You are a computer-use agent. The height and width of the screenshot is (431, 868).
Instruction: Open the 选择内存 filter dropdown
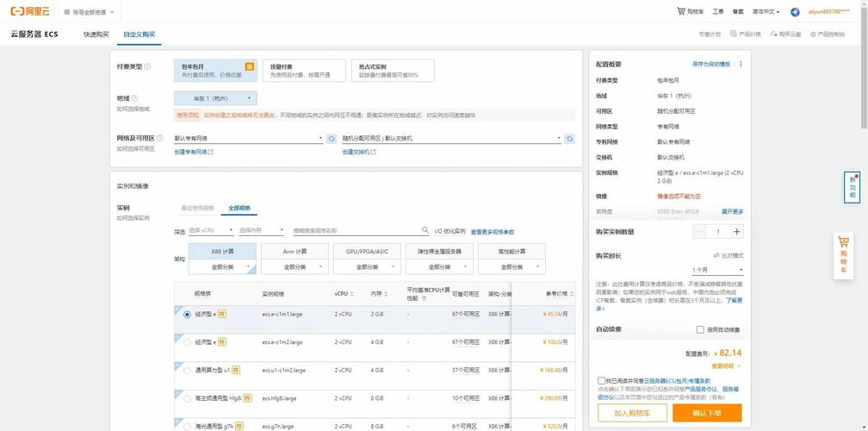[x=261, y=230]
